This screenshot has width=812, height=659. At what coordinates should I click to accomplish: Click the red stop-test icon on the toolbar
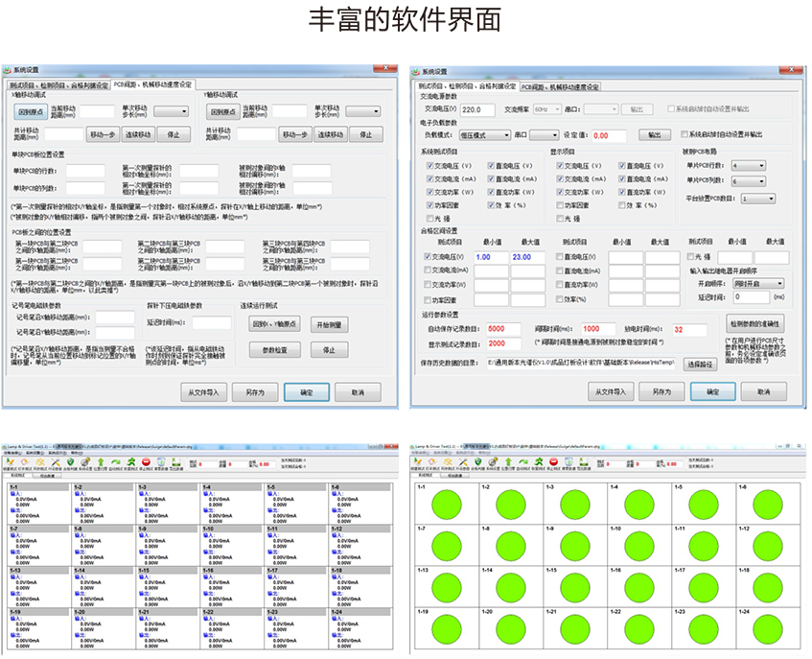148,463
